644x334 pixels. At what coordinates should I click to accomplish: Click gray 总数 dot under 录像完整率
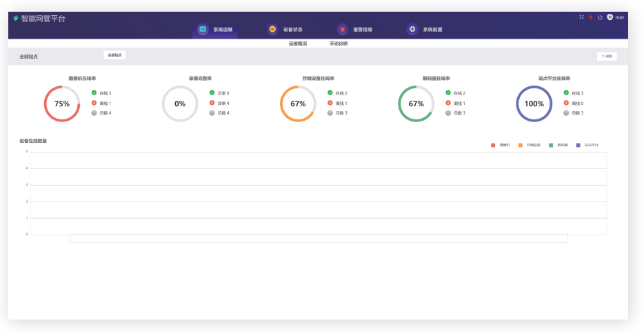(212, 113)
